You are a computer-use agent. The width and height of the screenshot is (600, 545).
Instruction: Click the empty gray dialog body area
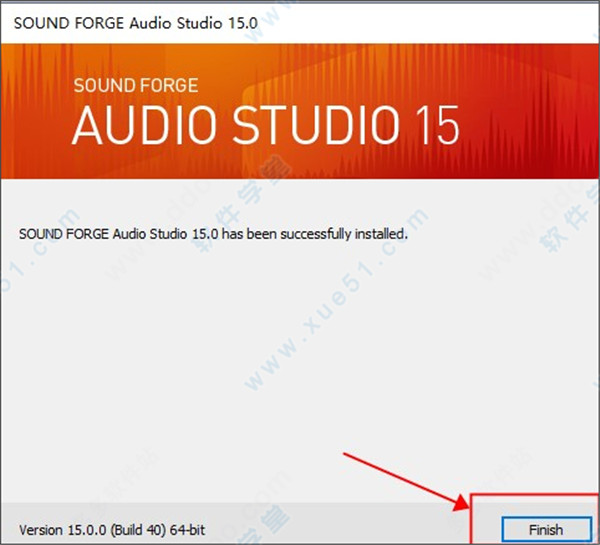300,364
